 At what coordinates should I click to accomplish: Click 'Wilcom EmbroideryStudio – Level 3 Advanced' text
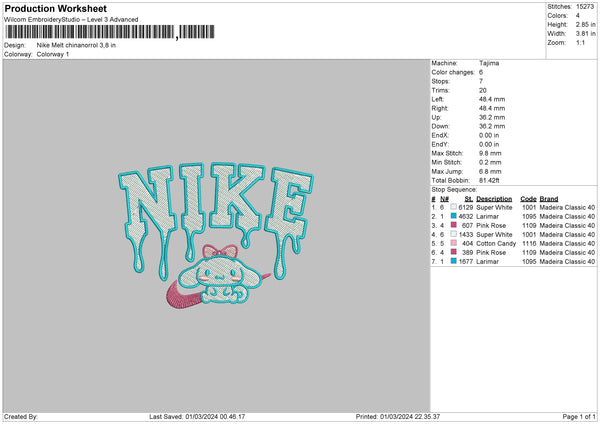(71, 20)
